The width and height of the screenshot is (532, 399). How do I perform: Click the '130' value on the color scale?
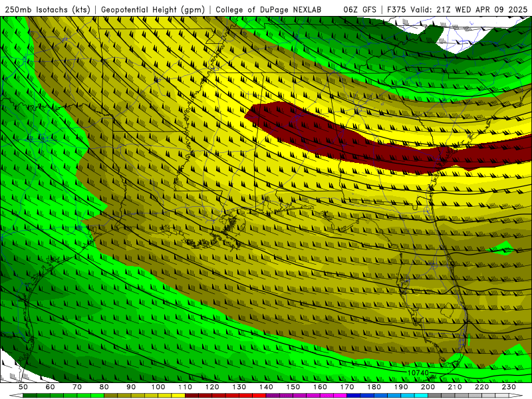click(x=239, y=387)
